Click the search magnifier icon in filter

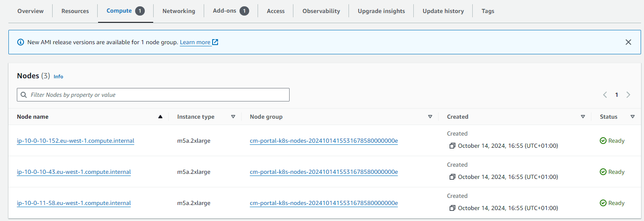(x=24, y=95)
